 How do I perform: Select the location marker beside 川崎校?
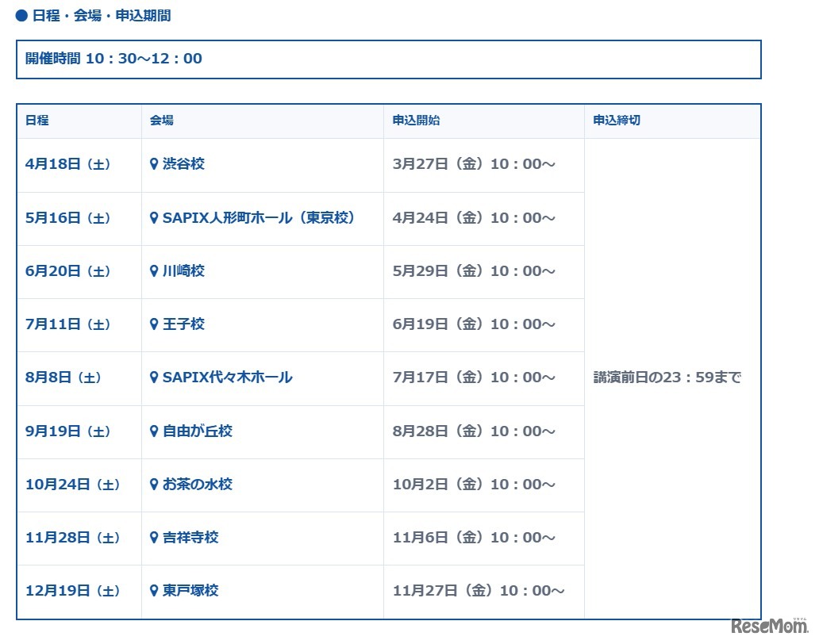pyautogui.click(x=155, y=271)
